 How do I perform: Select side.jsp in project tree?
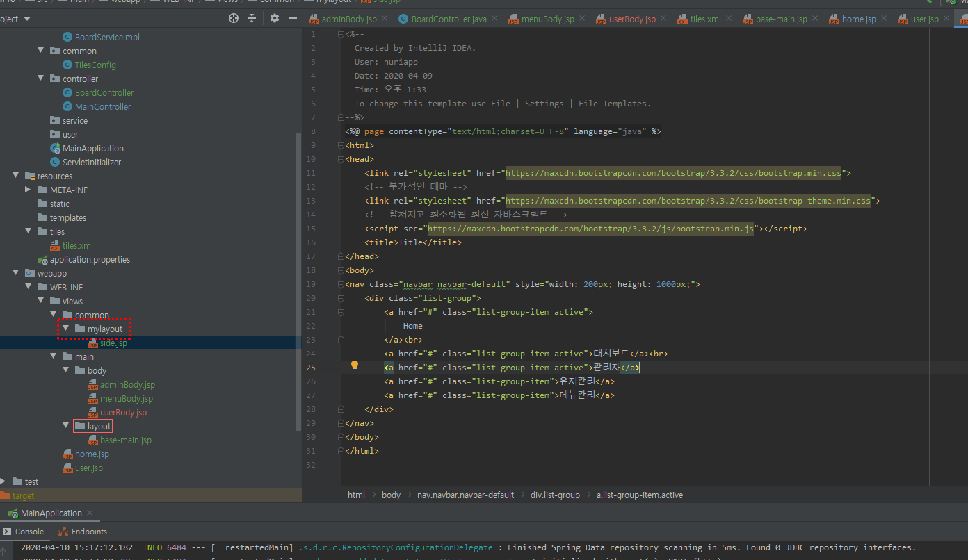[x=113, y=343]
